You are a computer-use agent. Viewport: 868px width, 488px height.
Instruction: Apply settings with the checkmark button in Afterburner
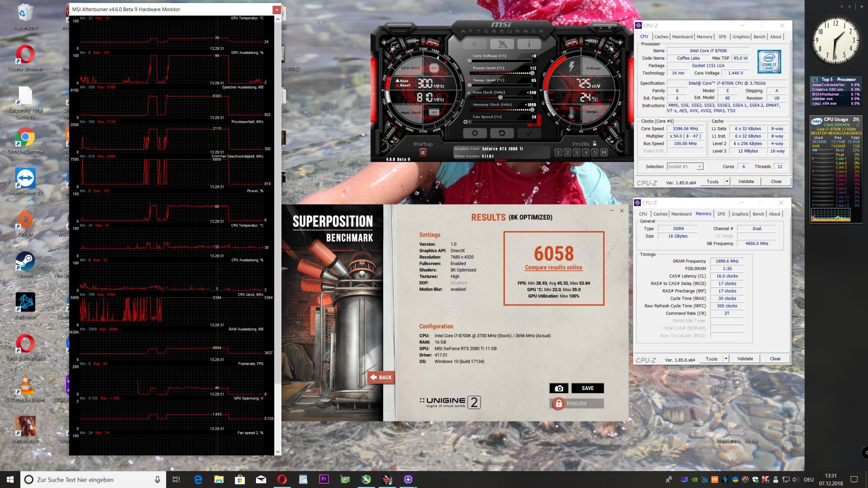(x=529, y=133)
